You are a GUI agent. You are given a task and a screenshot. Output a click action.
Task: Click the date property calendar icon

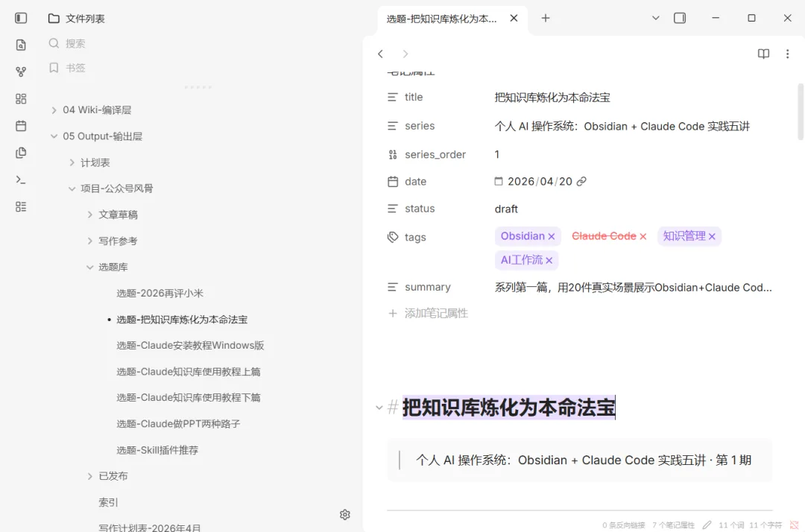(393, 182)
